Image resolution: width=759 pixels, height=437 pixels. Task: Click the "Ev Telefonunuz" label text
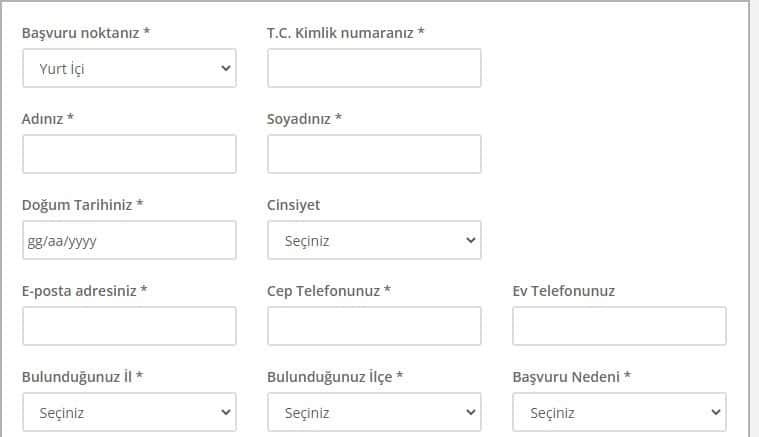click(563, 291)
